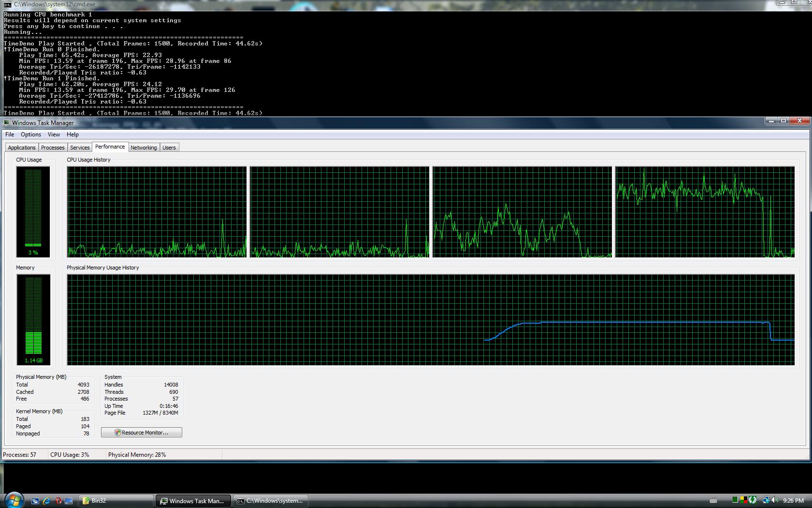812x508 pixels.
Task: Select the Performance tab
Action: [x=110, y=147]
